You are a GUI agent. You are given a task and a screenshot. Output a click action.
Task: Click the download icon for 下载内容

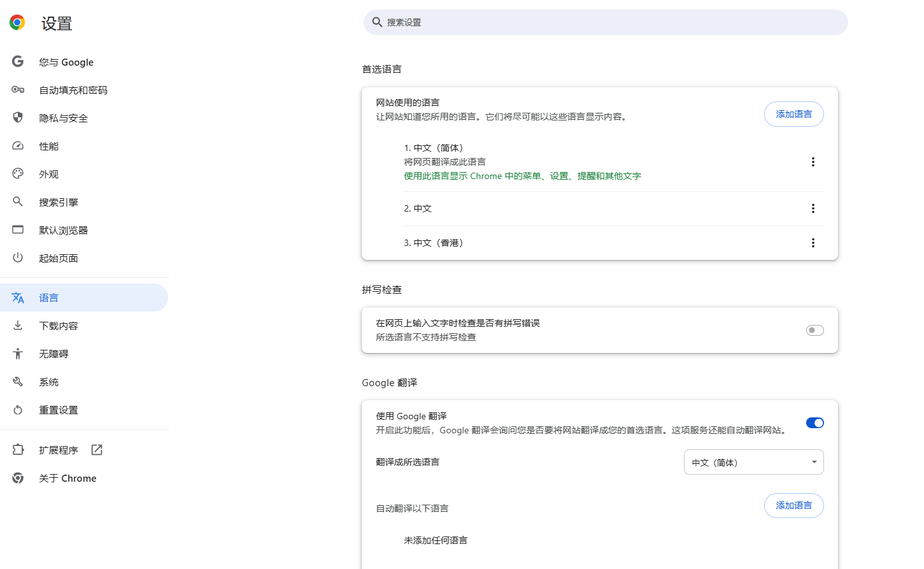pos(18,326)
